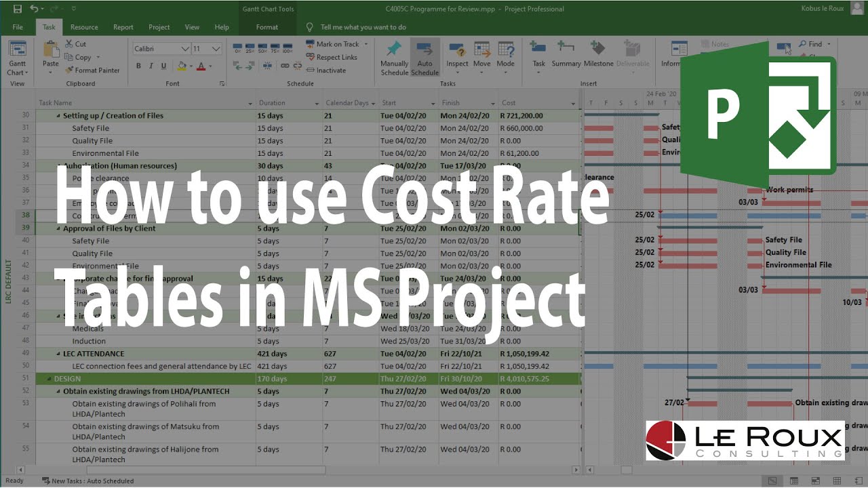The width and height of the screenshot is (868, 488).
Task: Collapse the DESIGN summary task
Action: click(49, 379)
